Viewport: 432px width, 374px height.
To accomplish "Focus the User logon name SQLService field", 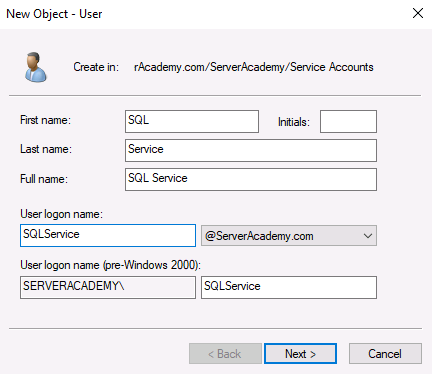I will point(108,235).
